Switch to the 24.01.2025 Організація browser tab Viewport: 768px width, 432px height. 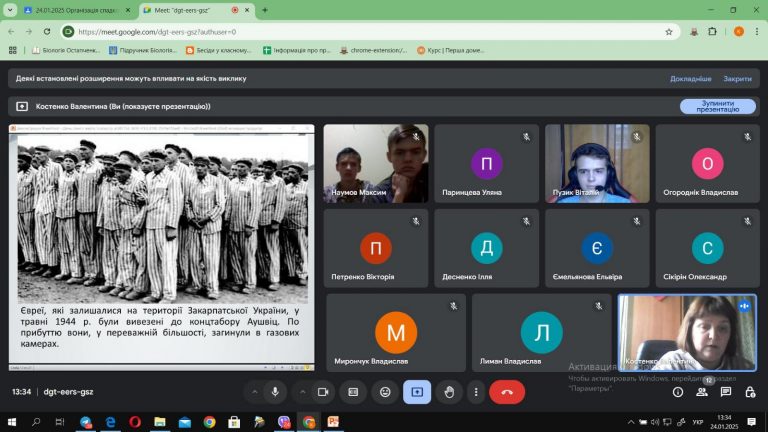click(77, 10)
